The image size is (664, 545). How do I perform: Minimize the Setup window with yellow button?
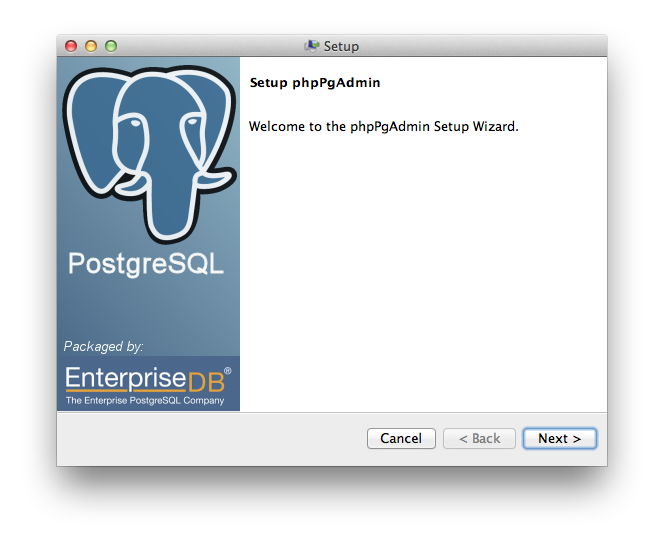(x=91, y=46)
